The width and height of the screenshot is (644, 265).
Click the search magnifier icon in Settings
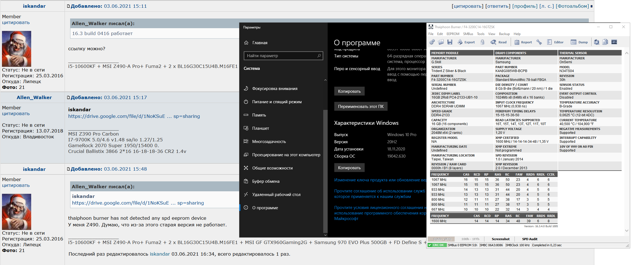319,56
